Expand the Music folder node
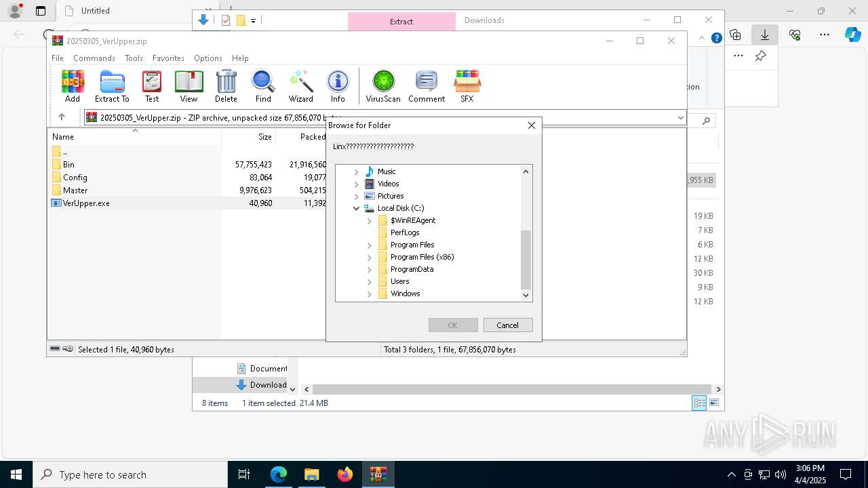868x488 pixels. coord(357,171)
